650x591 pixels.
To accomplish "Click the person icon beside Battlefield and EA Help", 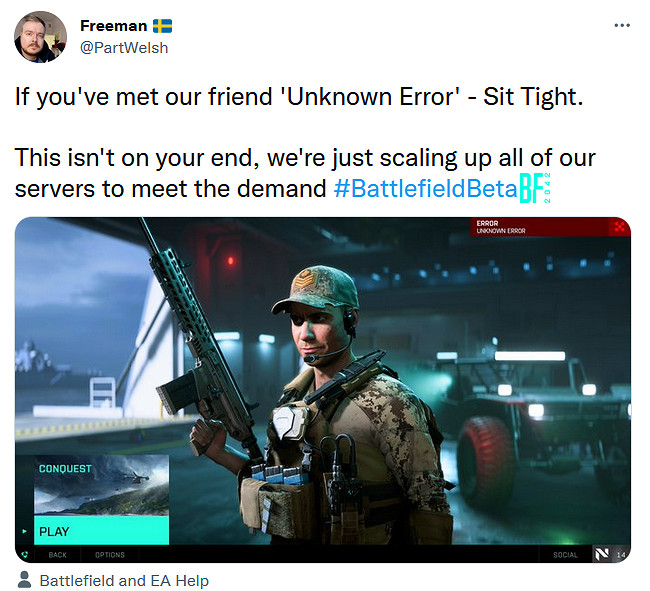I will [25, 580].
